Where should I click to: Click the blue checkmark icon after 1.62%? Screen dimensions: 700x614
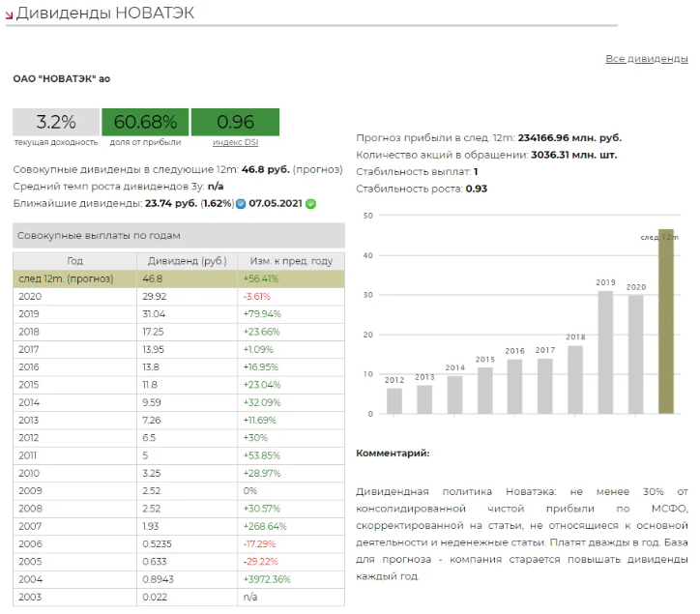coord(241,204)
